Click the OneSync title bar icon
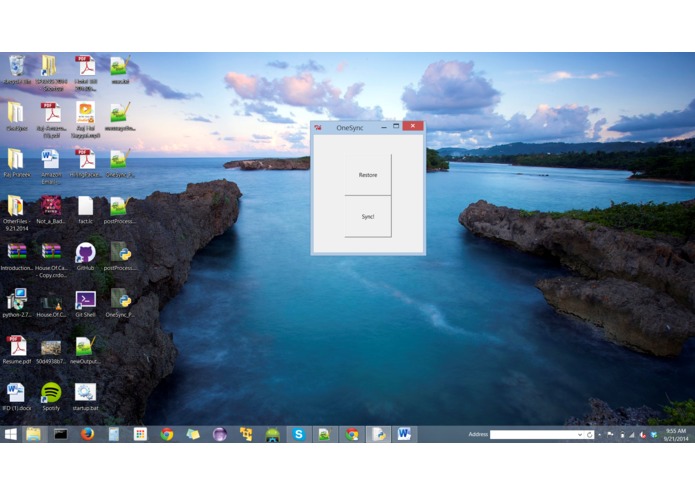The width and height of the screenshot is (695, 494). pos(318,128)
